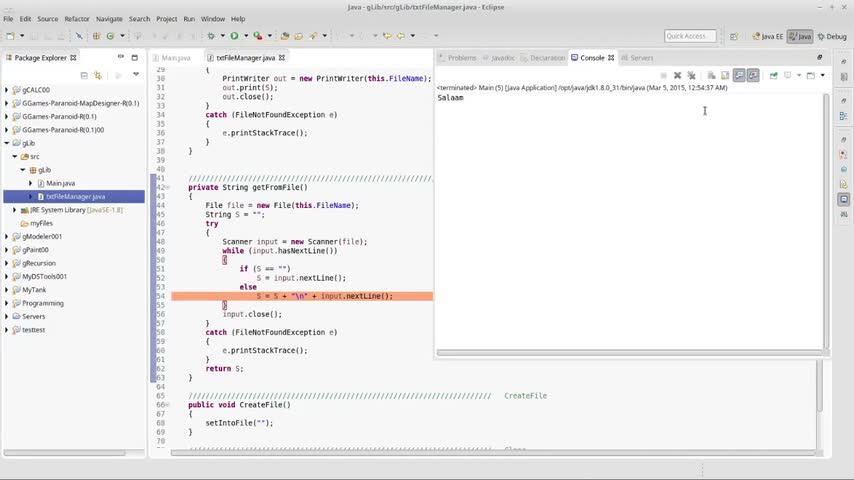
Task: Toggle Scroll Lock in the Console toolbar
Action: [725, 75]
